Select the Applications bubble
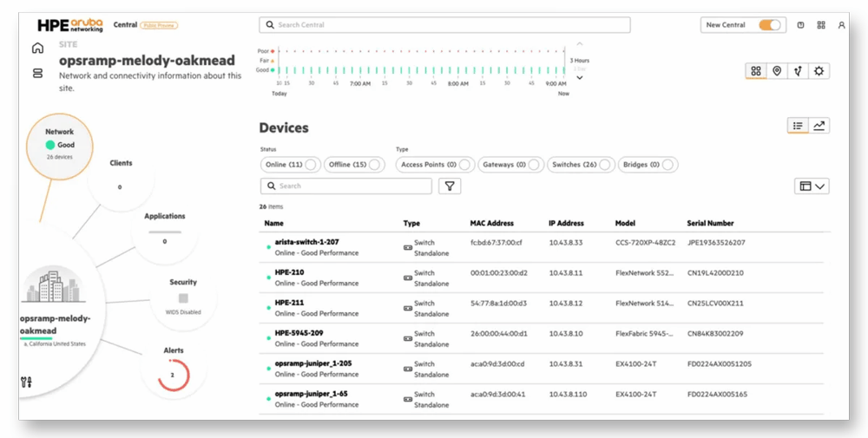Viewport: 868px width, 438px height. (x=164, y=232)
